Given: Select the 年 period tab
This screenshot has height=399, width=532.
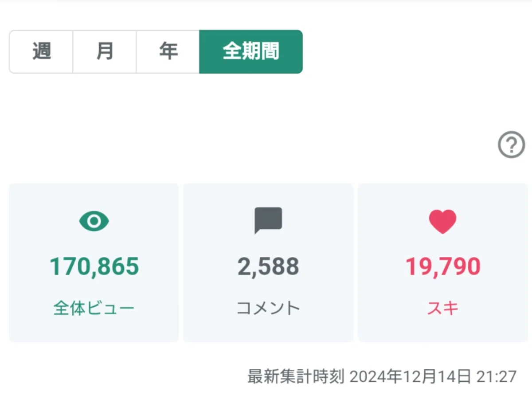Looking at the screenshot, I should [168, 51].
